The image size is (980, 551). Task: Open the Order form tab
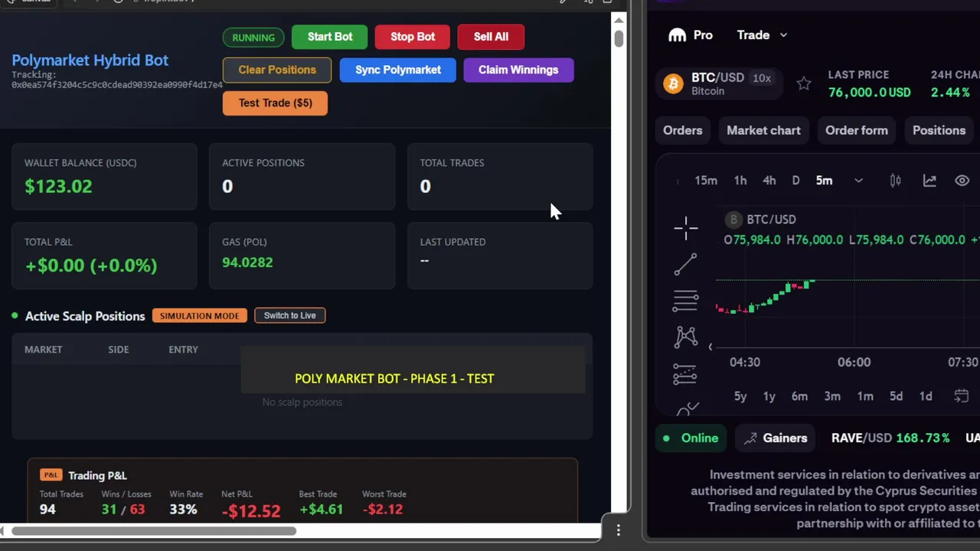[857, 130]
